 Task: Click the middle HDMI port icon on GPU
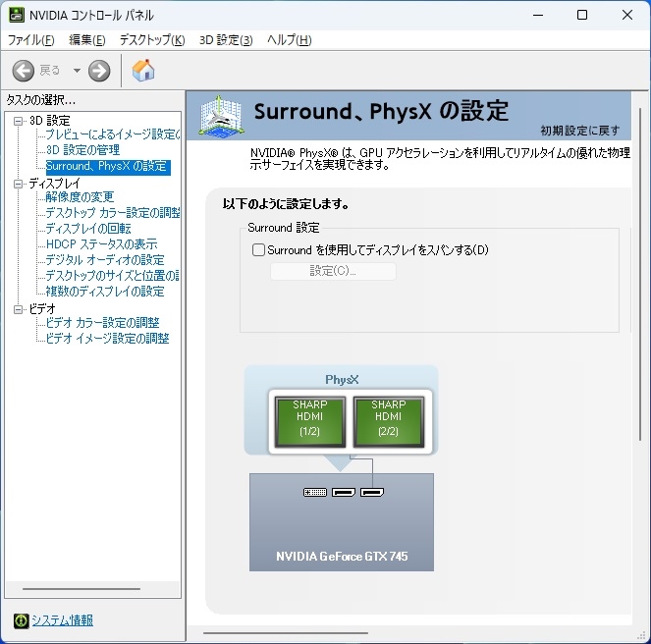pos(344,493)
